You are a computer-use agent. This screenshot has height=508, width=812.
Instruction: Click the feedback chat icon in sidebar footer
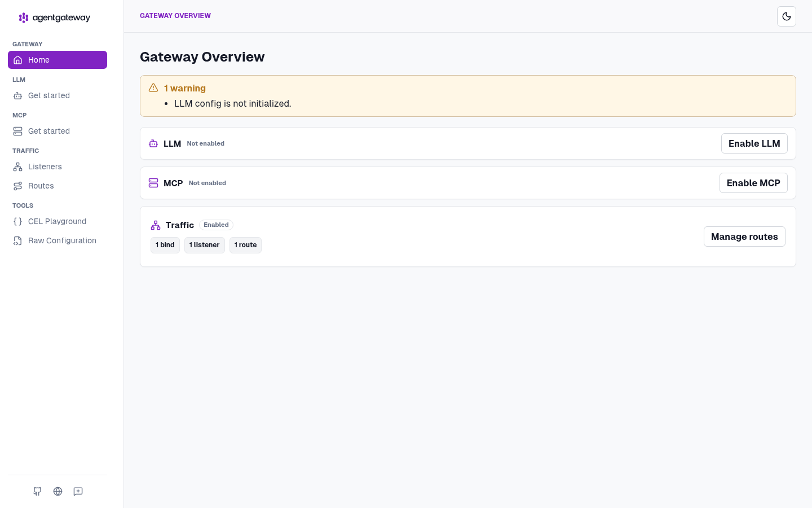coord(78,491)
